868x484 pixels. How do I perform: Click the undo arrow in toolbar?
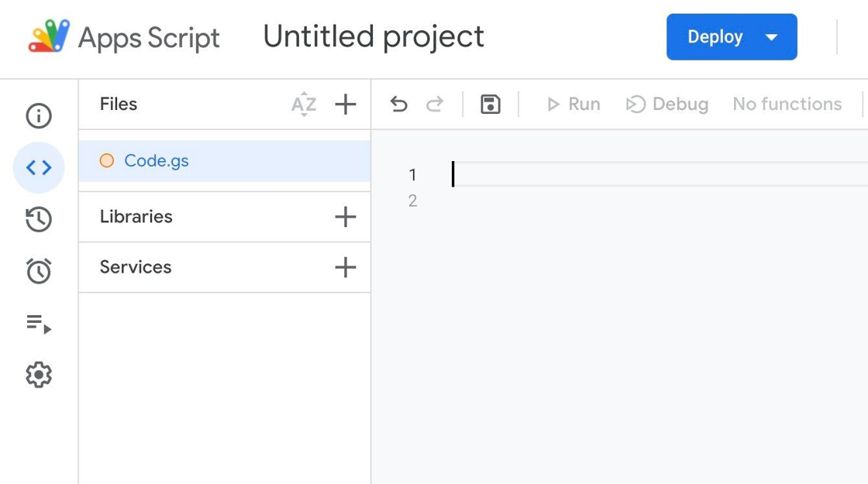pos(399,105)
